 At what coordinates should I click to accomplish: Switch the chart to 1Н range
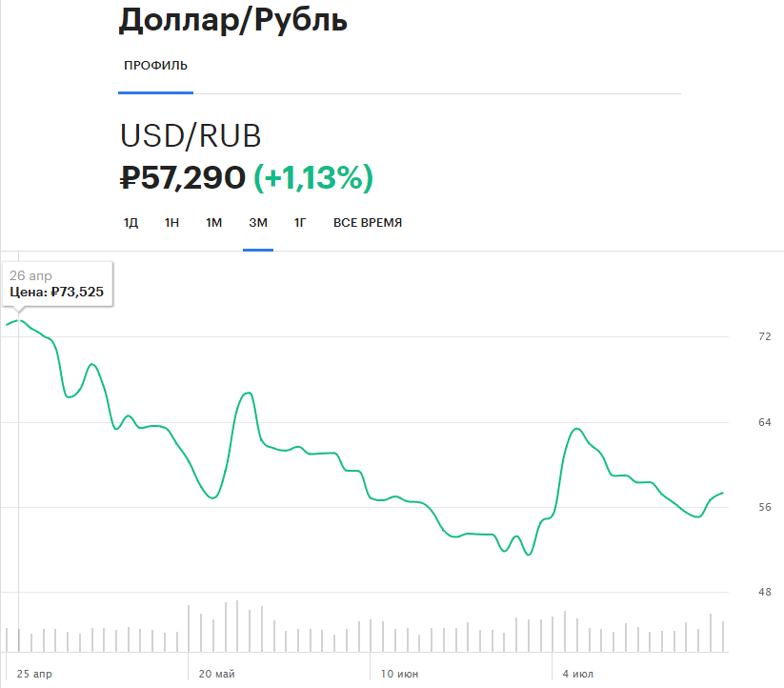pyautogui.click(x=171, y=223)
